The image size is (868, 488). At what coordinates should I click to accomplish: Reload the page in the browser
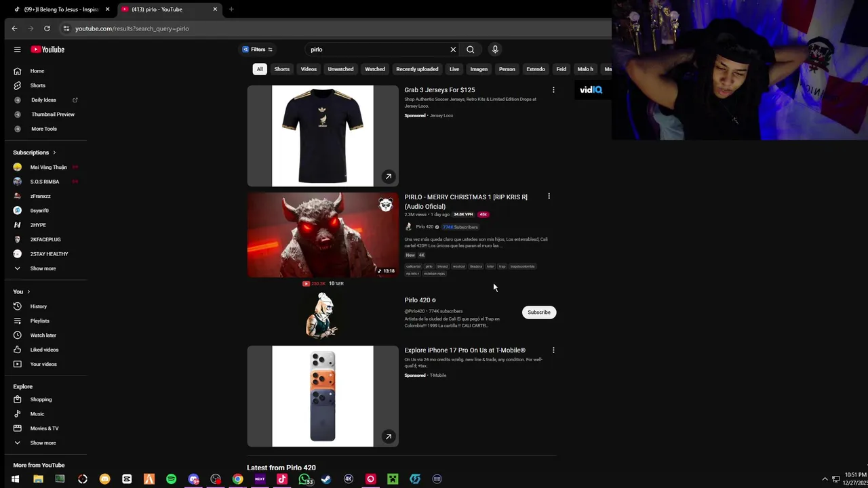pos(47,28)
